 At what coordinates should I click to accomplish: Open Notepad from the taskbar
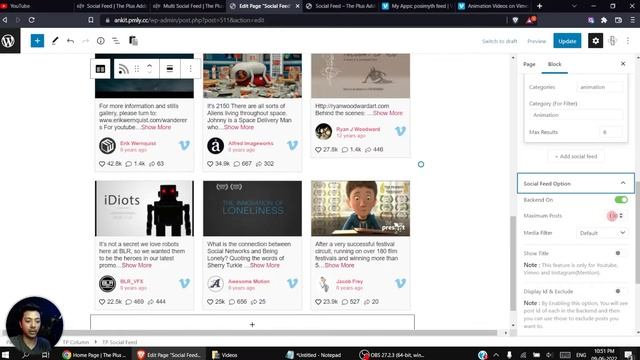[314, 355]
